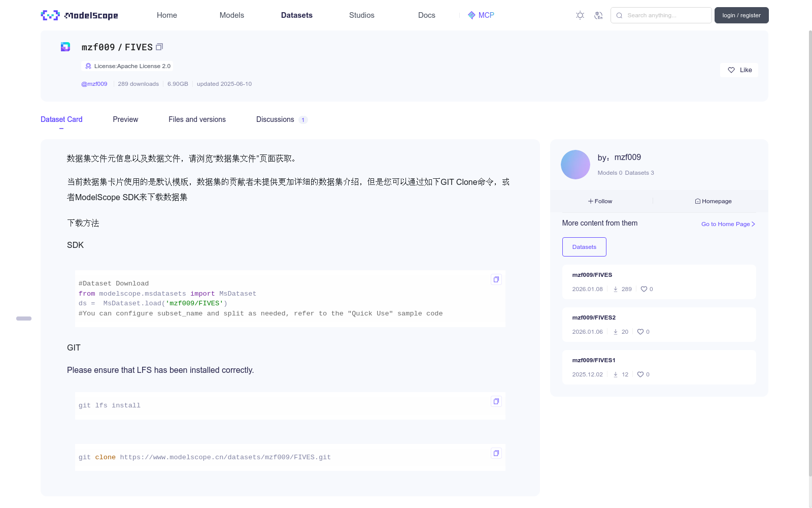Click the gray side handle at left edge
The image size is (812, 508).
coord(24,319)
